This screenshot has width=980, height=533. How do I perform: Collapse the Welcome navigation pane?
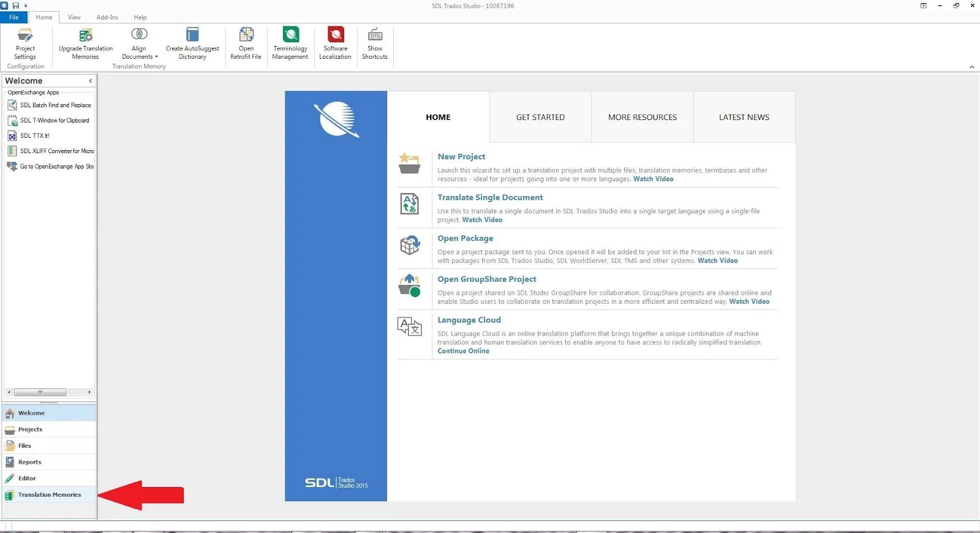(x=91, y=81)
